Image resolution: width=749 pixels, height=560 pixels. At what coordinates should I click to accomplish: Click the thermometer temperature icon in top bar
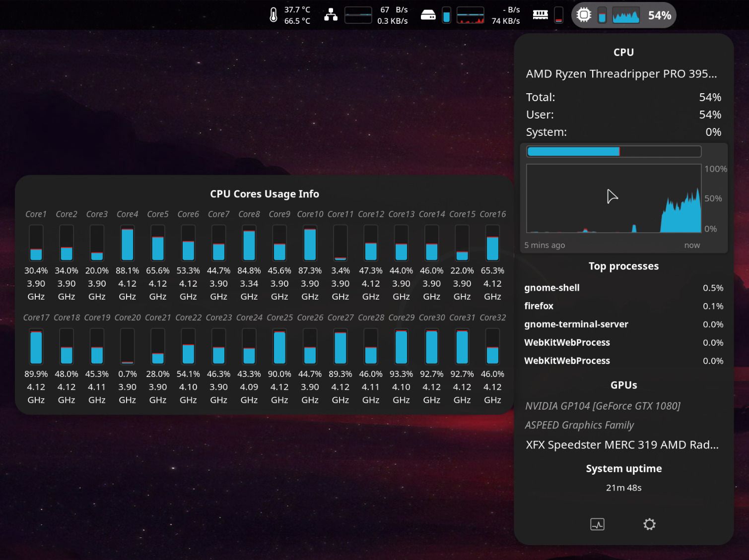(273, 15)
